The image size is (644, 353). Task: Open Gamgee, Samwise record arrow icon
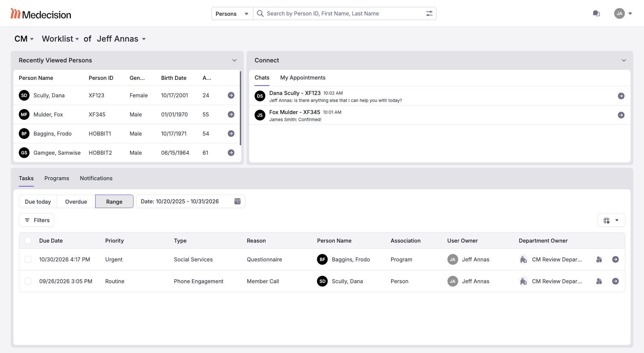pyautogui.click(x=231, y=153)
